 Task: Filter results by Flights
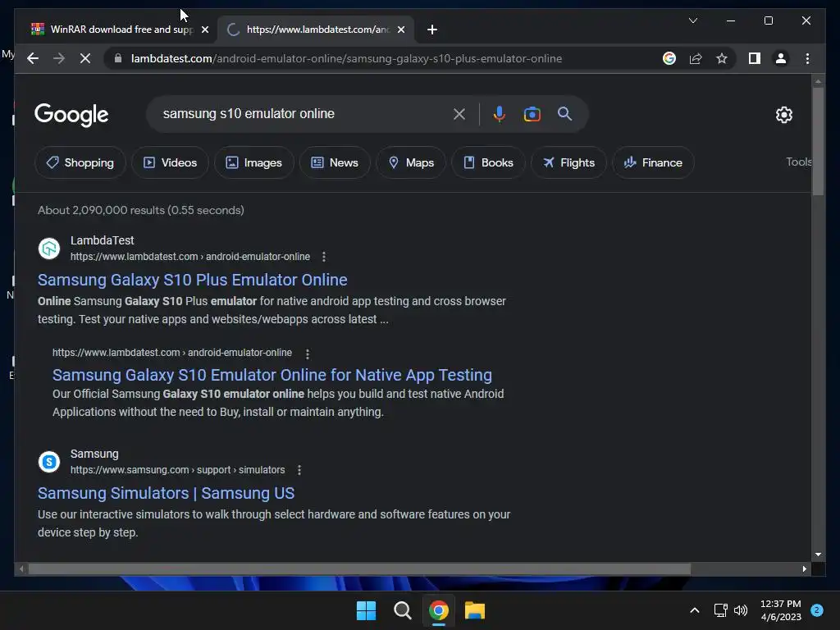pyautogui.click(x=568, y=162)
